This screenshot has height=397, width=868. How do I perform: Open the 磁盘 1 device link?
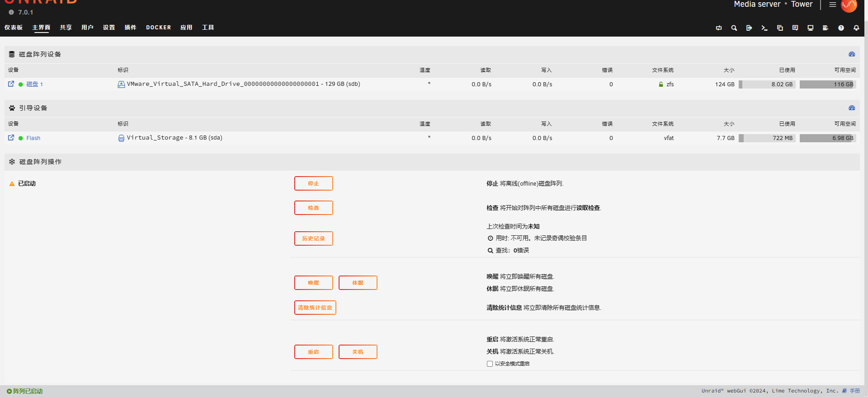pos(34,84)
